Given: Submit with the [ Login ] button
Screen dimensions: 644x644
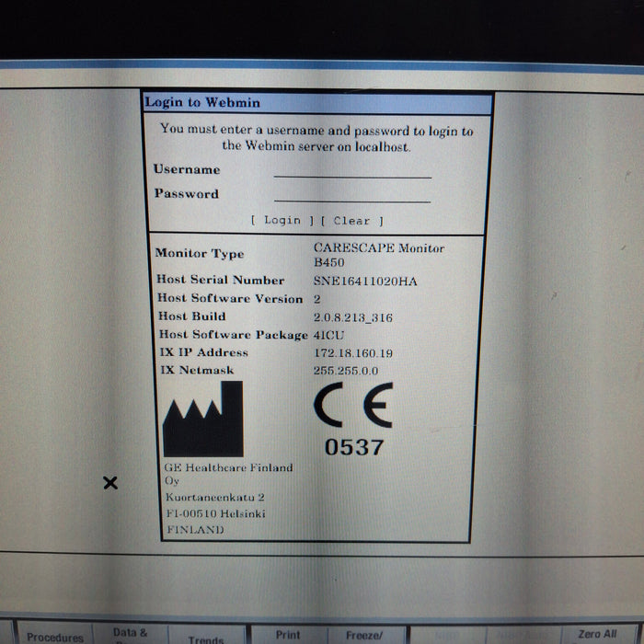Looking at the screenshot, I should coord(282,220).
